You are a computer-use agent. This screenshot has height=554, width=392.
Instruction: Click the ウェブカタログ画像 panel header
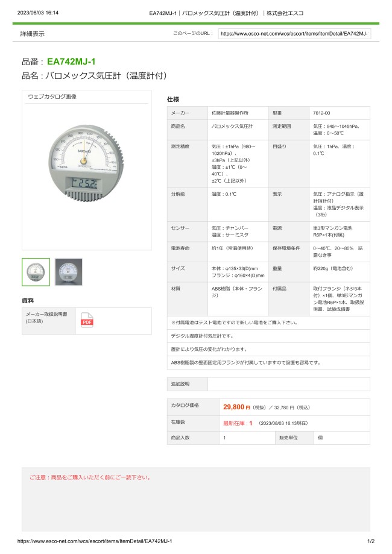click(x=52, y=96)
